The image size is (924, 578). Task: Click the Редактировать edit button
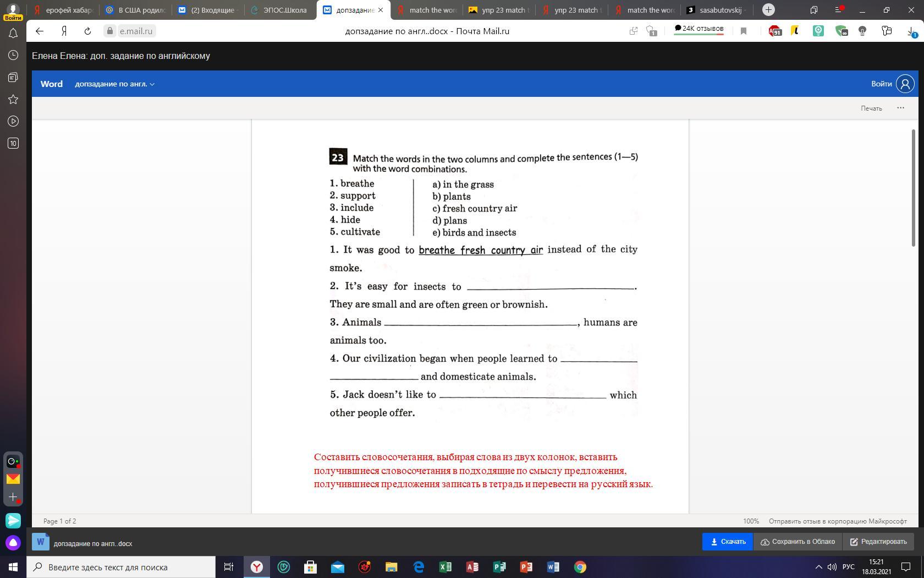pyautogui.click(x=878, y=542)
